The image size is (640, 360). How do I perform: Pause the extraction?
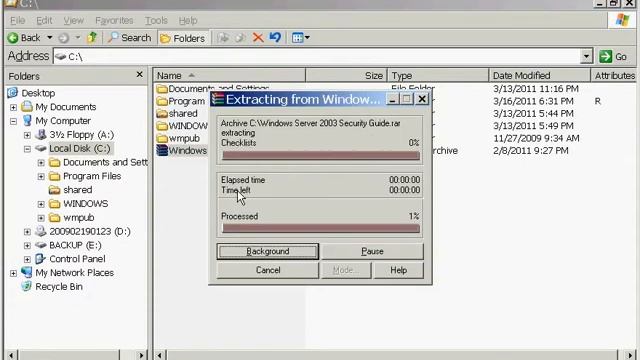[372, 251]
